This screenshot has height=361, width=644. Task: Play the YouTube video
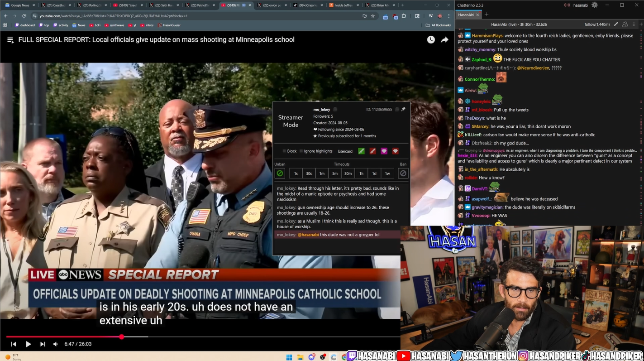(28, 344)
